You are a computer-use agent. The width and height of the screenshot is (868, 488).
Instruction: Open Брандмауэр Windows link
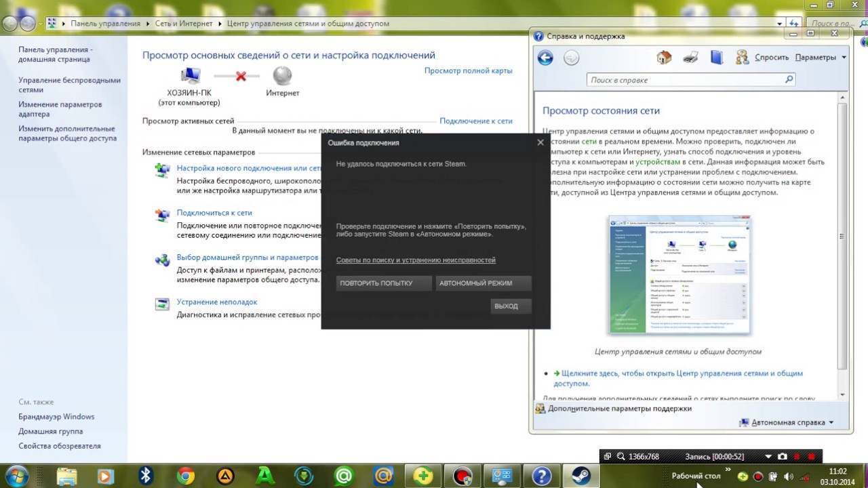[56, 417]
